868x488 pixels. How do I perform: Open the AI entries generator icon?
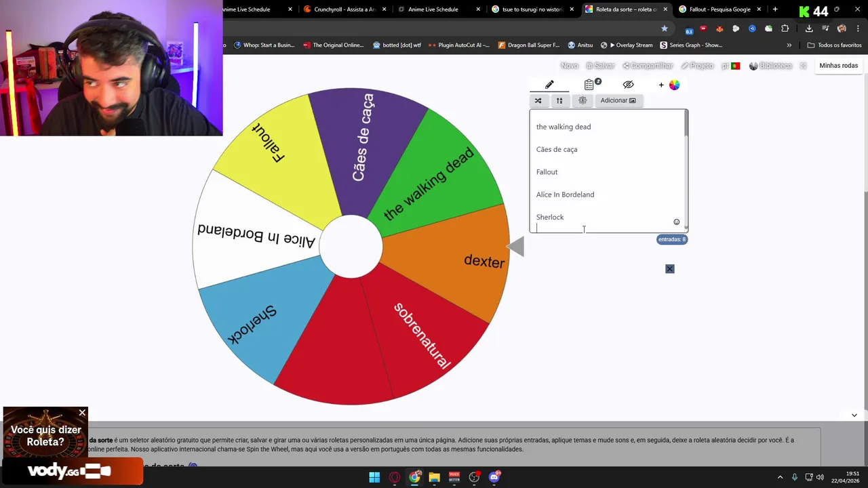tap(583, 100)
